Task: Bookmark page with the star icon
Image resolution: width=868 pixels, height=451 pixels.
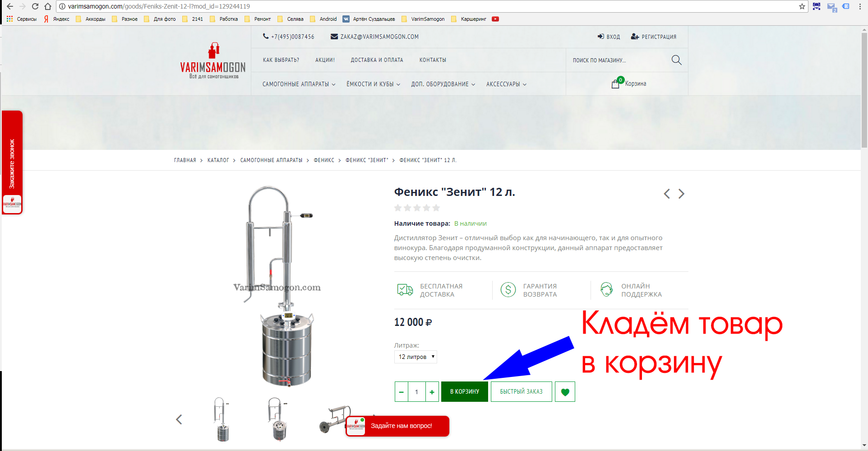Action: (802, 6)
